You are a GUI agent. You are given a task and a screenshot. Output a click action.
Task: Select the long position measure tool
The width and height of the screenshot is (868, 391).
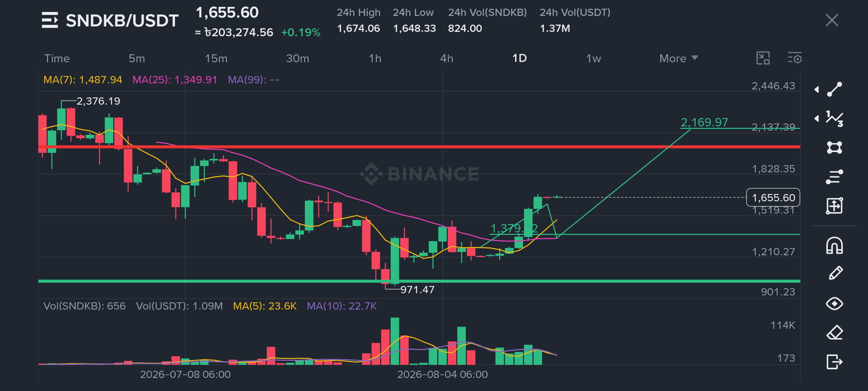[x=834, y=206]
